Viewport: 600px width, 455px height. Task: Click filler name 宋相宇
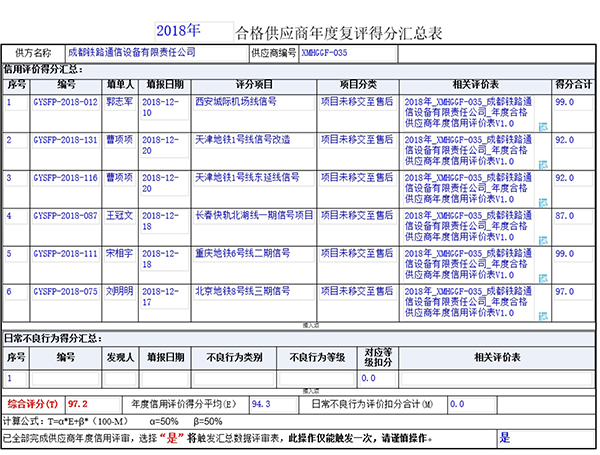point(120,253)
